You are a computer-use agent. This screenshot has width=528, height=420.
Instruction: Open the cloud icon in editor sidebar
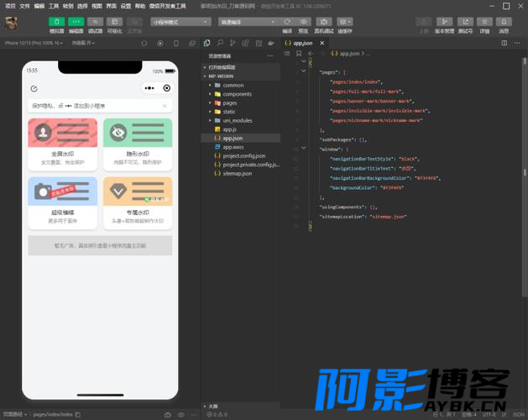[x=271, y=43]
